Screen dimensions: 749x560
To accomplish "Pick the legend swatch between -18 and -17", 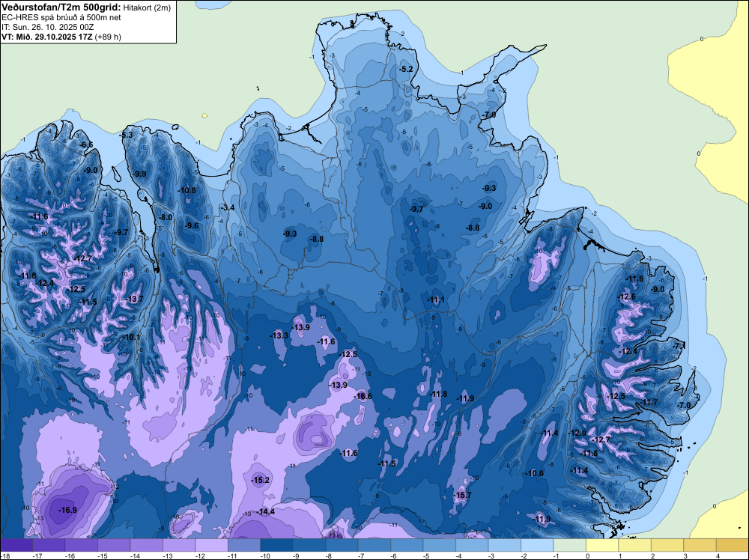I will pos(16,545).
